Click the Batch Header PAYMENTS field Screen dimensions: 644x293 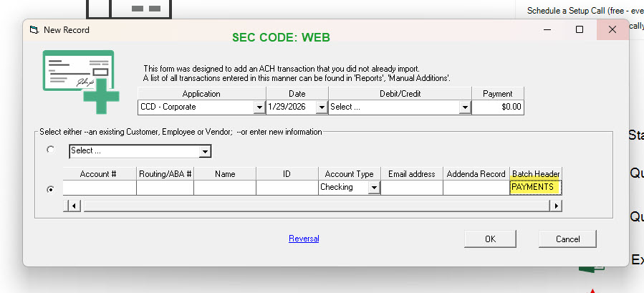[x=536, y=188]
